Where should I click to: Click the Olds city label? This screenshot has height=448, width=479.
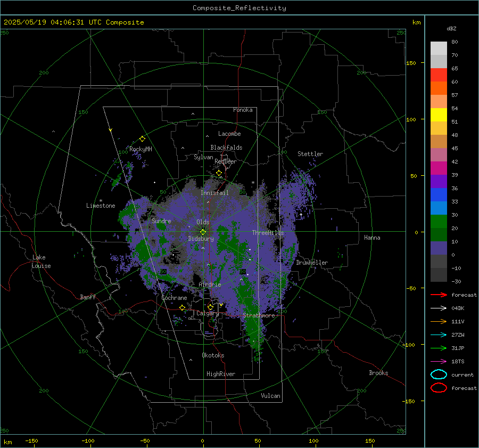203,222
